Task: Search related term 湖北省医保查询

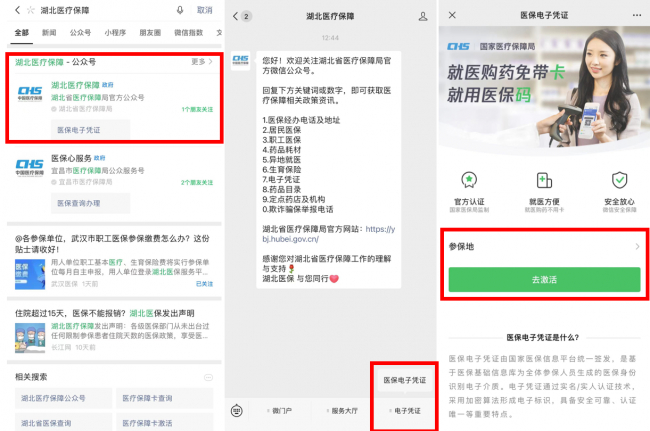Action: (63, 422)
